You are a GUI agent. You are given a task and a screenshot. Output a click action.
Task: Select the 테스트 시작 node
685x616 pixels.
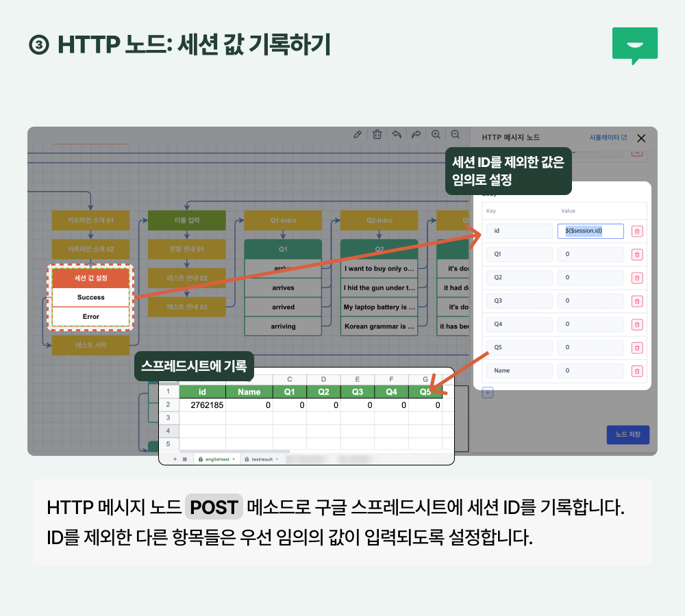tap(91, 346)
